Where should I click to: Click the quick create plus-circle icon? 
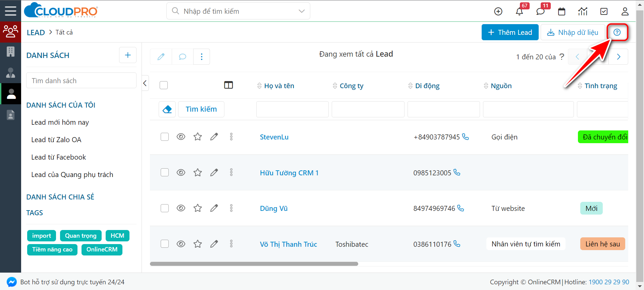click(498, 11)
